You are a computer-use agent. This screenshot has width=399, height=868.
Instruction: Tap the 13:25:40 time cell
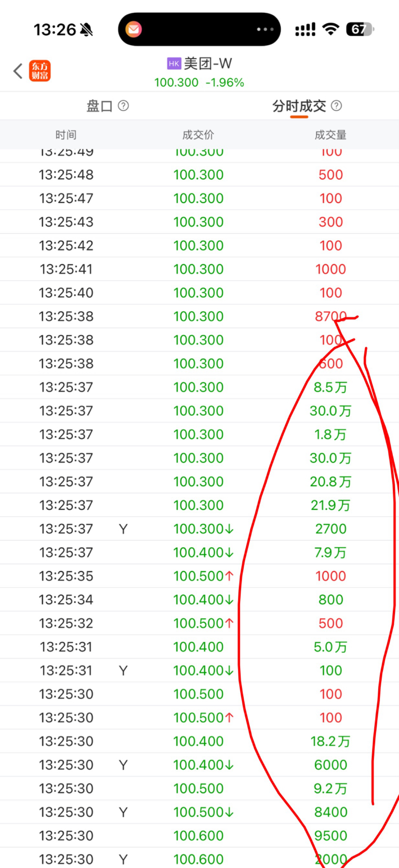(x=66, y=293)
